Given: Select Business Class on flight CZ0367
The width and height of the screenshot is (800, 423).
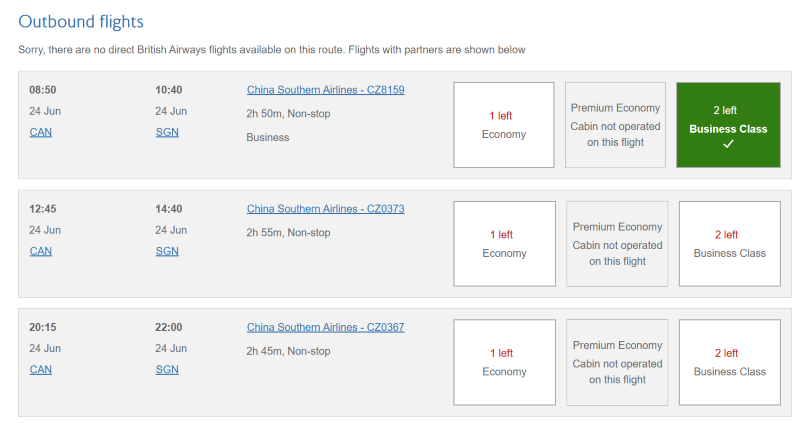Looking at the screenshot, I should point(729,362).
